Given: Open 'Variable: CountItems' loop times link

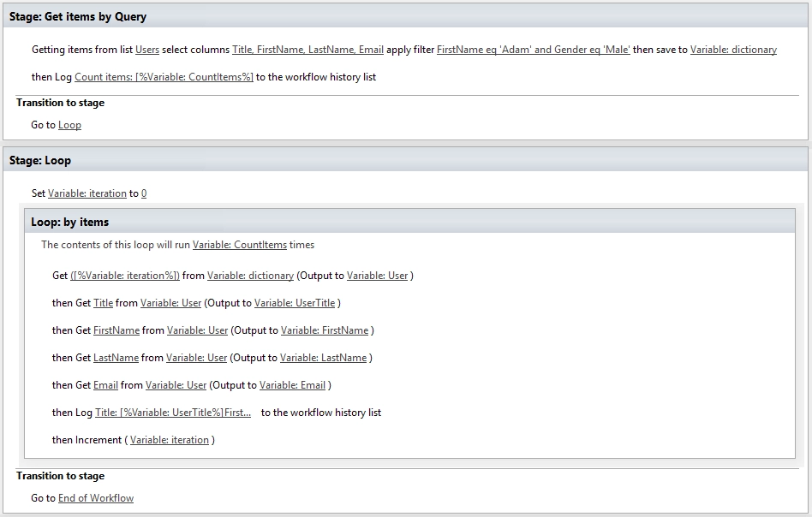Looking at the screenshot, I should pos(239,245).
